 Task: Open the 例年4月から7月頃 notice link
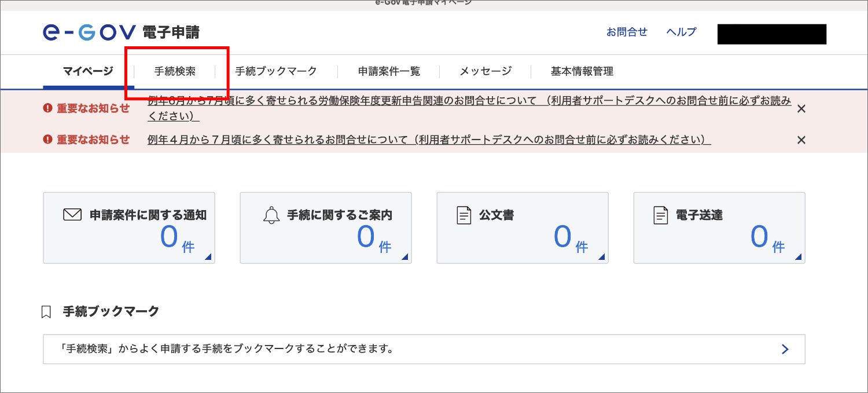click(x=429, y=139)
